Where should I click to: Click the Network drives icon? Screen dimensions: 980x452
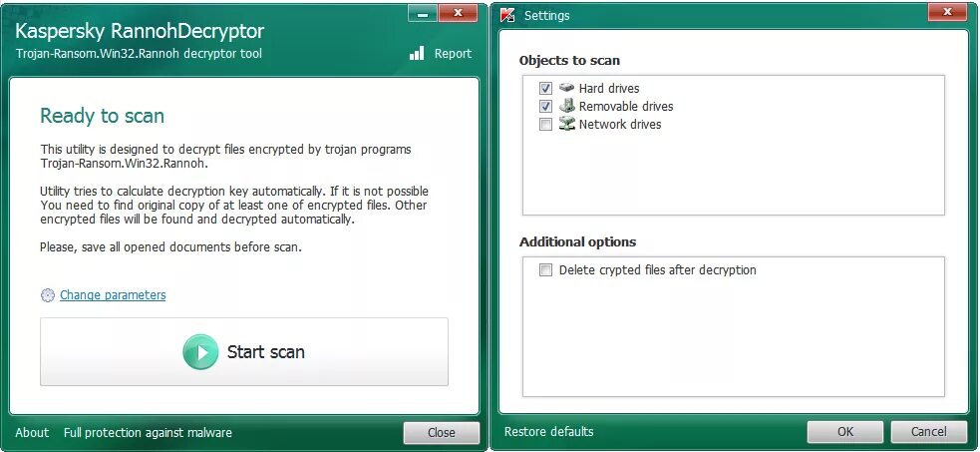(x=566, y=124)
